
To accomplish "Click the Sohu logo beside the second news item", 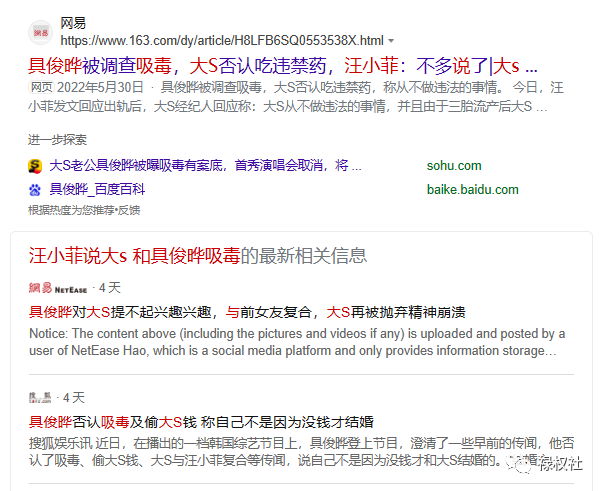I will (x=40, y=397).
